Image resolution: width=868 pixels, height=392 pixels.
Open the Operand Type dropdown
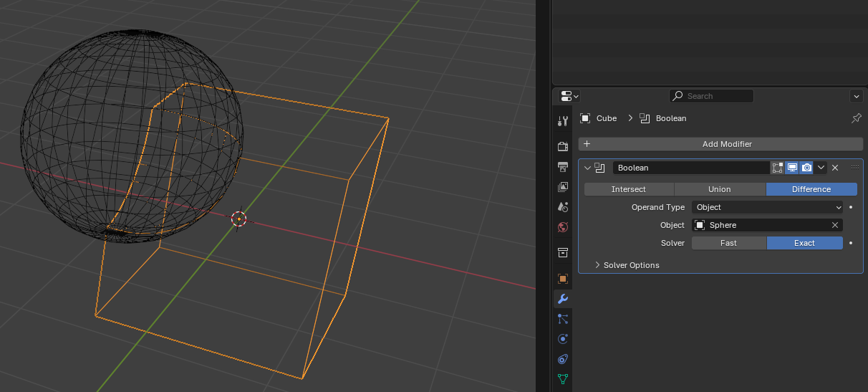tap(768, 207)
